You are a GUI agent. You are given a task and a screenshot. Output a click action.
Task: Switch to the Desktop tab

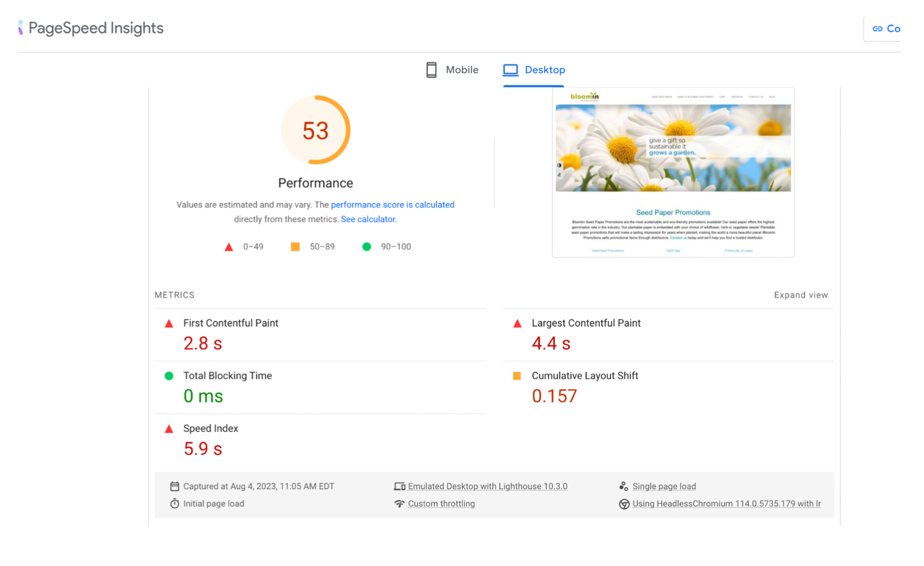pos(534,70)
